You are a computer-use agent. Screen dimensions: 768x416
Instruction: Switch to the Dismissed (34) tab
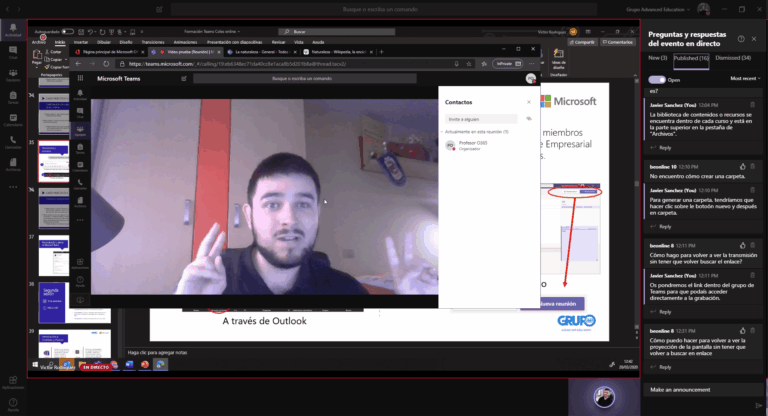click(x=733, y=58)
